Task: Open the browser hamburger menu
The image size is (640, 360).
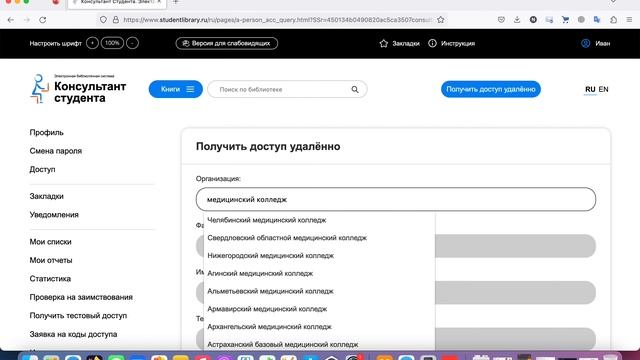Action: click(x=629, y=20)
